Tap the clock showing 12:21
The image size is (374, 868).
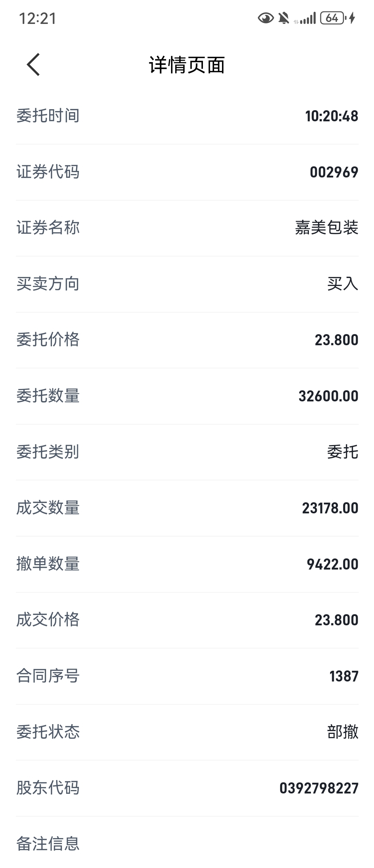(37, 19)
